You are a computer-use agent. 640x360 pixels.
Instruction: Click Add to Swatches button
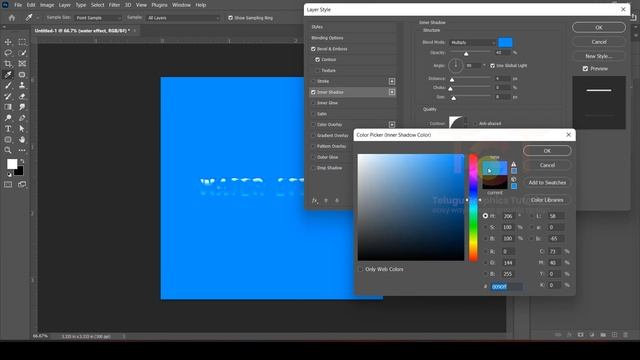(547, 182)
